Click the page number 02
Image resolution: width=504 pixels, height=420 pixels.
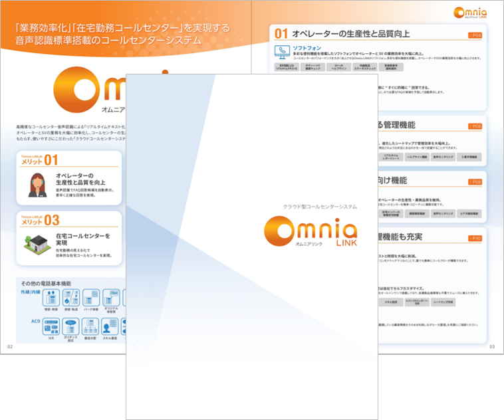pyautogui.click(x=10, y=347)
